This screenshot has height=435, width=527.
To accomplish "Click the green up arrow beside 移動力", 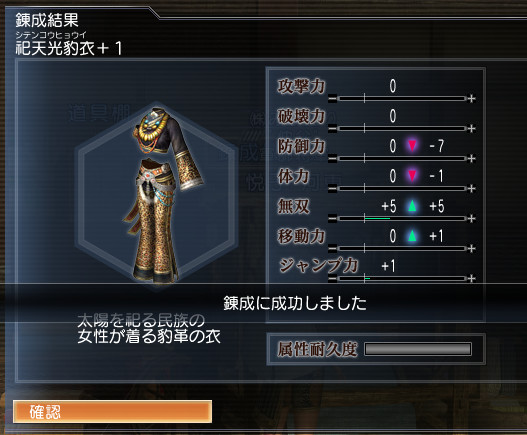I will pyautogui.click(x=412, y=236).
